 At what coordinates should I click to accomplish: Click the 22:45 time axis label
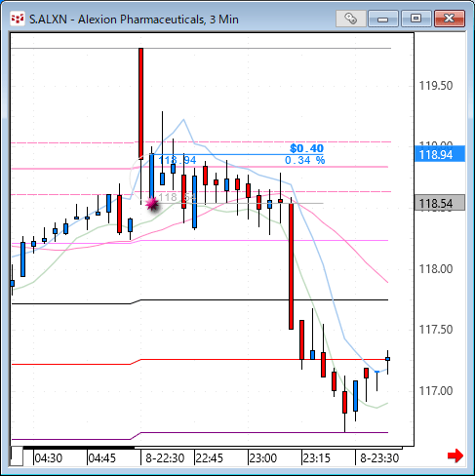[210, 458]
